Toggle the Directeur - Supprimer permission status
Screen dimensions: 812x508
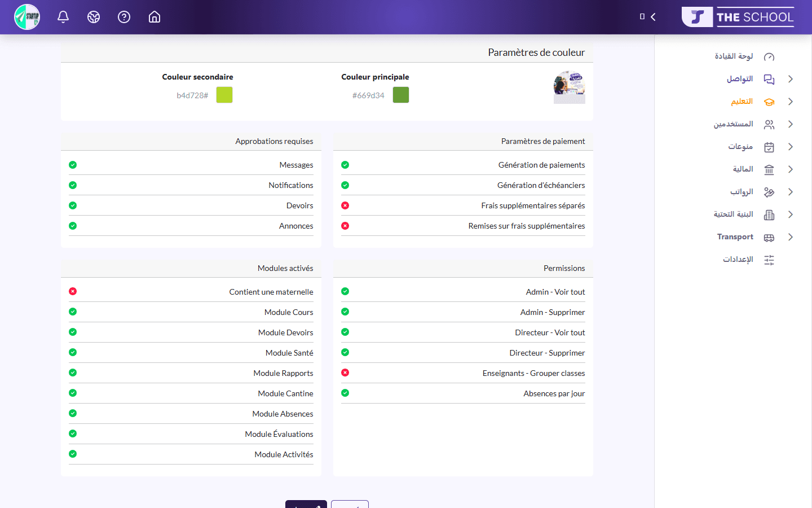coord(345,352)
